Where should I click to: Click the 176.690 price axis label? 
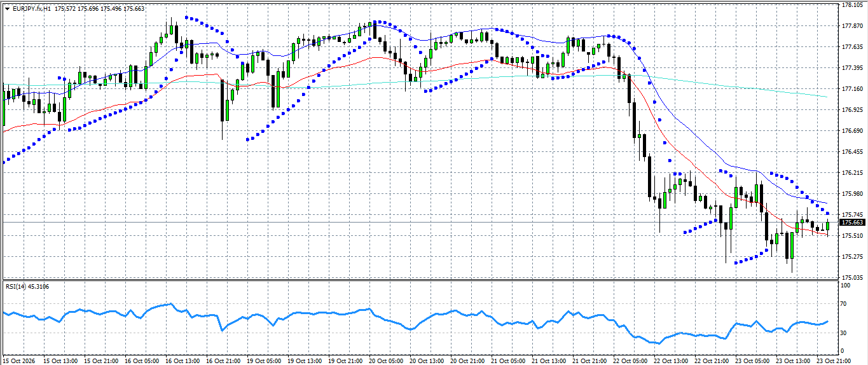point(851,131)
